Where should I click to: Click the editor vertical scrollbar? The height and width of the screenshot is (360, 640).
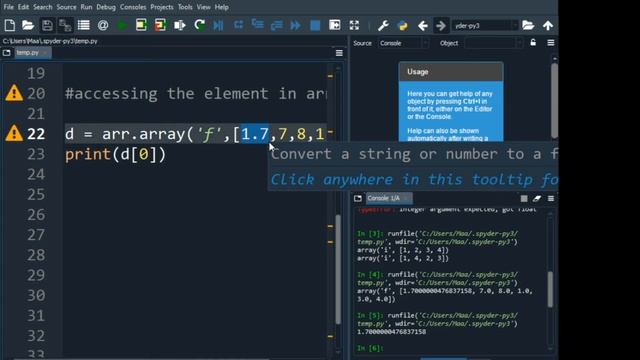pyautogui.click(x=338, y=269)
